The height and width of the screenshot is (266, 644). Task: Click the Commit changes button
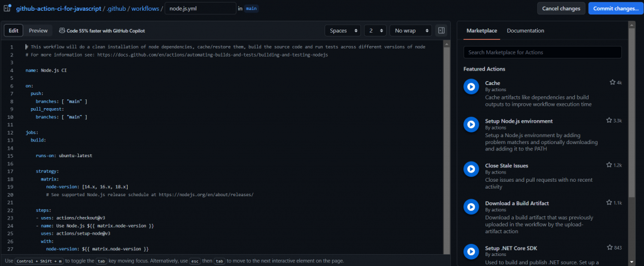(x=616, y=8)
